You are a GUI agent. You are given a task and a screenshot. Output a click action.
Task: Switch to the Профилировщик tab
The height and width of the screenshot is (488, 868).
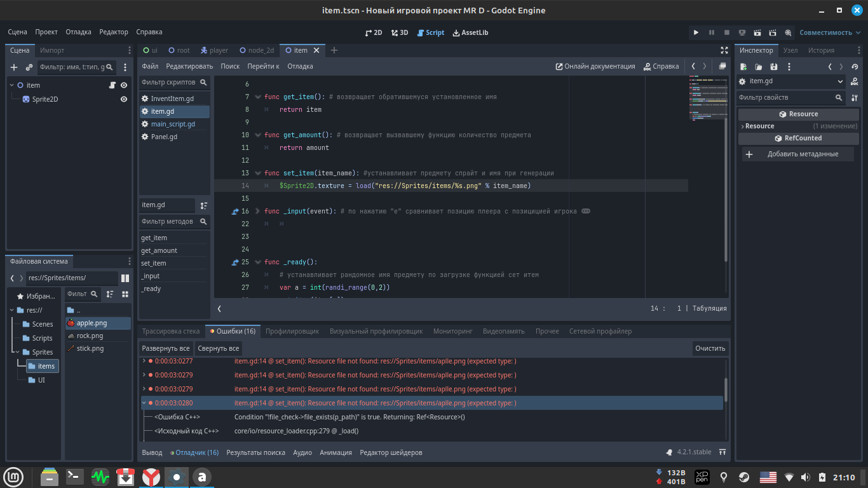click(x=292, y=331)
